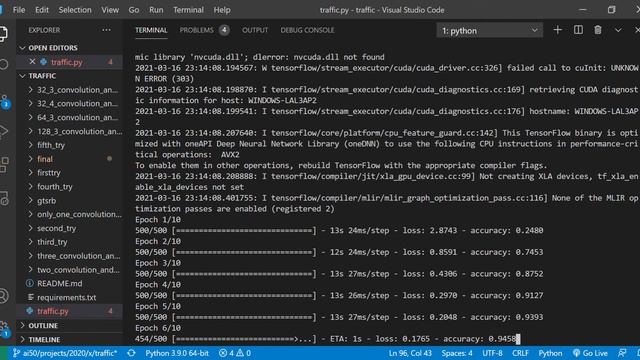
Task: Open the Manage gear icon
Action: click(4, 329)
